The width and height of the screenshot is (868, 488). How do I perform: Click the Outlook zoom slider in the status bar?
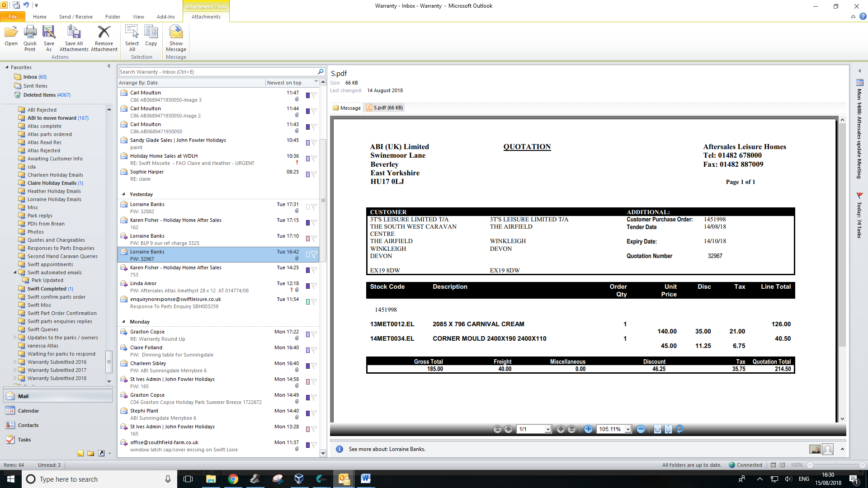(836, 465)
